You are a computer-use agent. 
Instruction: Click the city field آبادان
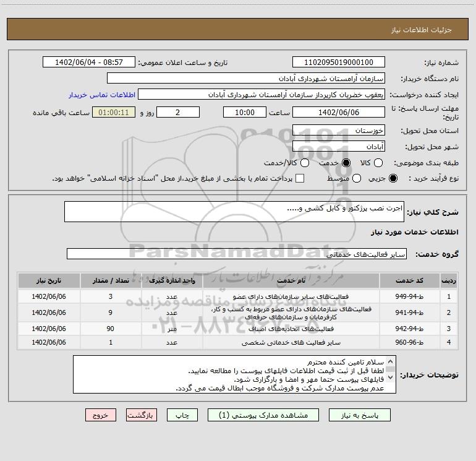339,147
